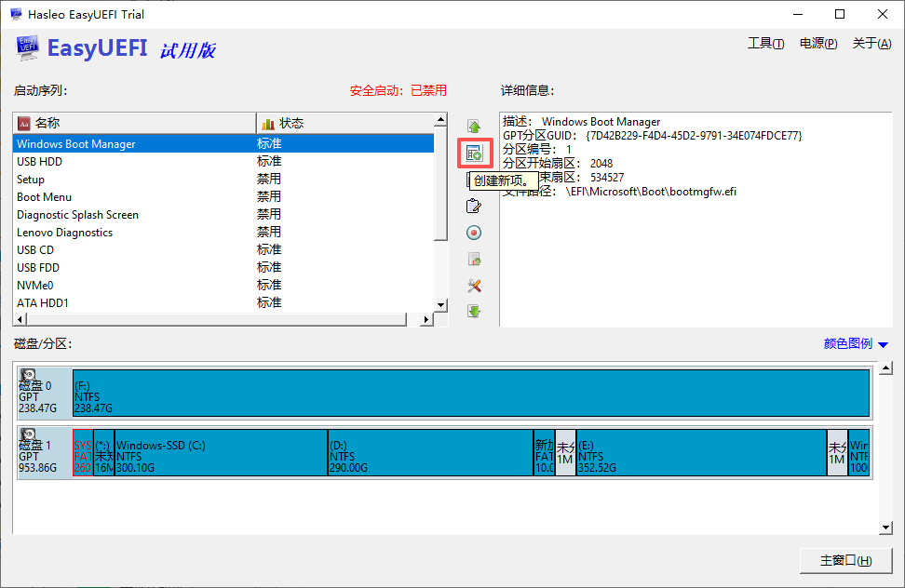Click the boot list scroll down arrow

click(441, 305)
